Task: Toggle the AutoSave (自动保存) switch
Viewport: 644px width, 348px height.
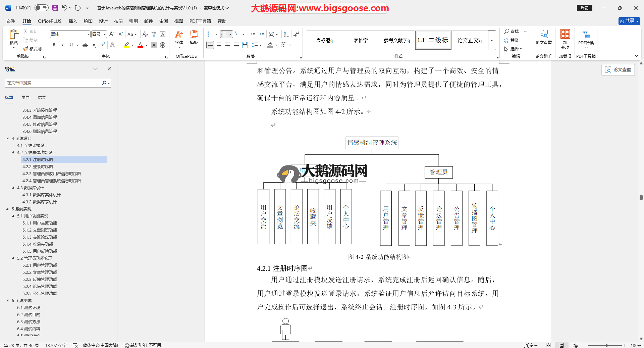Action: click(x=41, y=8)
